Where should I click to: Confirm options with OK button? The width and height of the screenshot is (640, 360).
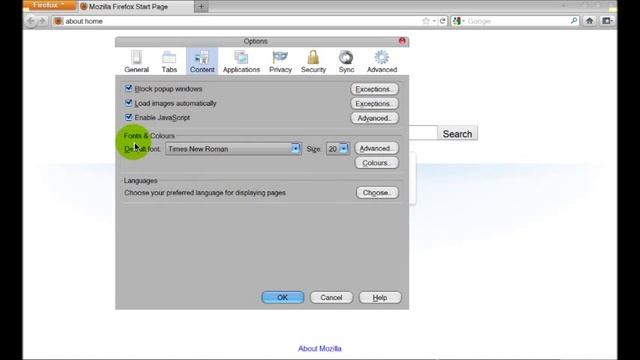point(282,298)
